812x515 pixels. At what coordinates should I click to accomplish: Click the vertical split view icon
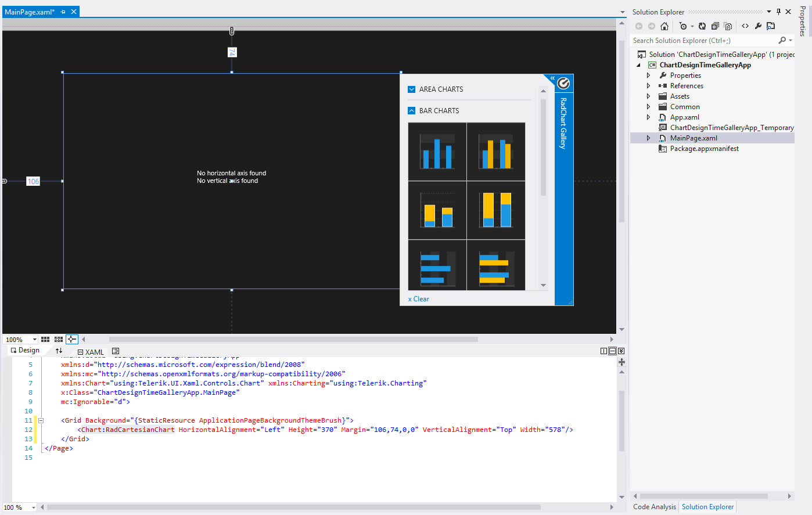tap(603, 351)
